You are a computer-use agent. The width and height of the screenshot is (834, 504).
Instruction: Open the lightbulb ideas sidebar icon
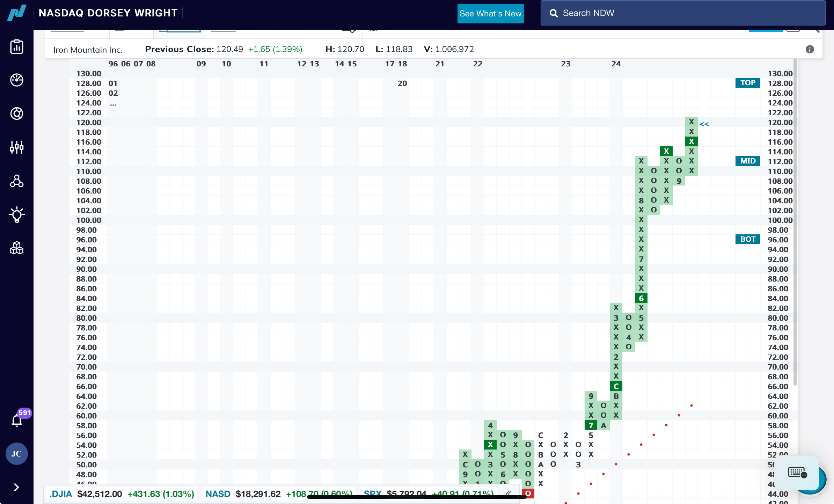pos(16,214)
